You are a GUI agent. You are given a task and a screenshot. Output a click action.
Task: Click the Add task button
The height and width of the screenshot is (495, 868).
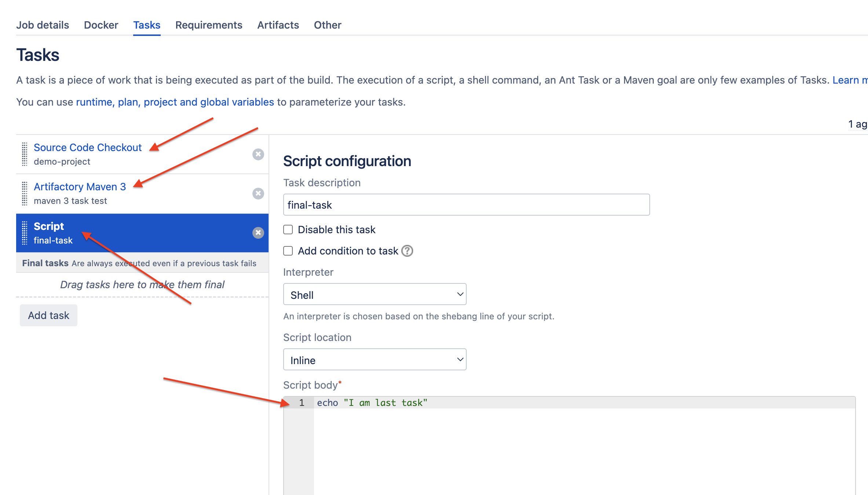point(48,315)
